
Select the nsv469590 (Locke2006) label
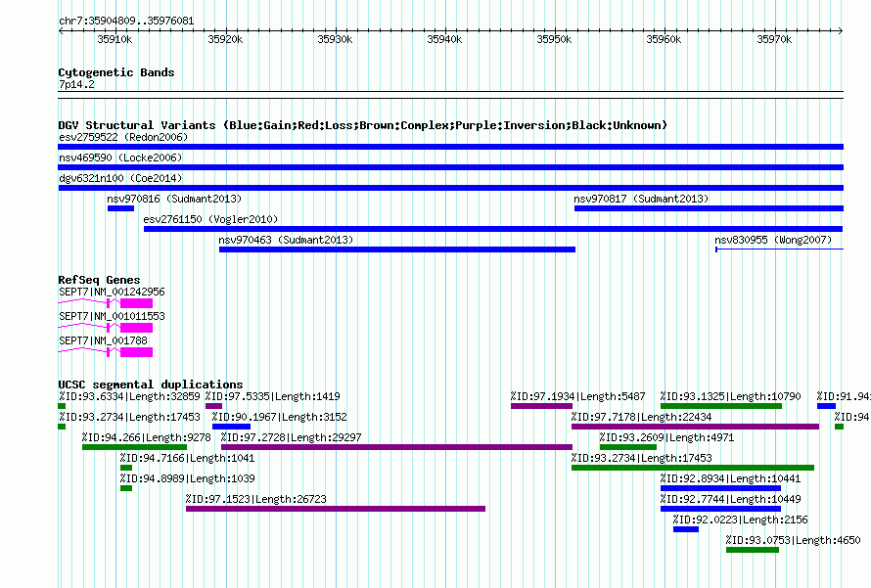[120, 158]
